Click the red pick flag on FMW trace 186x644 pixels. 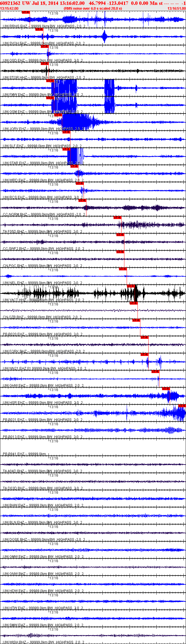(50, 80)
